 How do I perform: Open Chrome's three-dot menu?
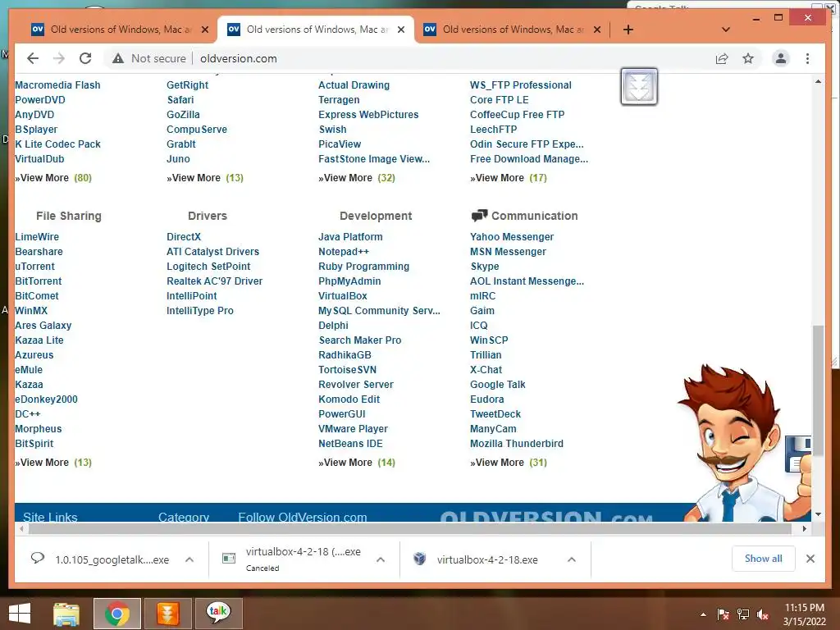(x=807, y=58)
